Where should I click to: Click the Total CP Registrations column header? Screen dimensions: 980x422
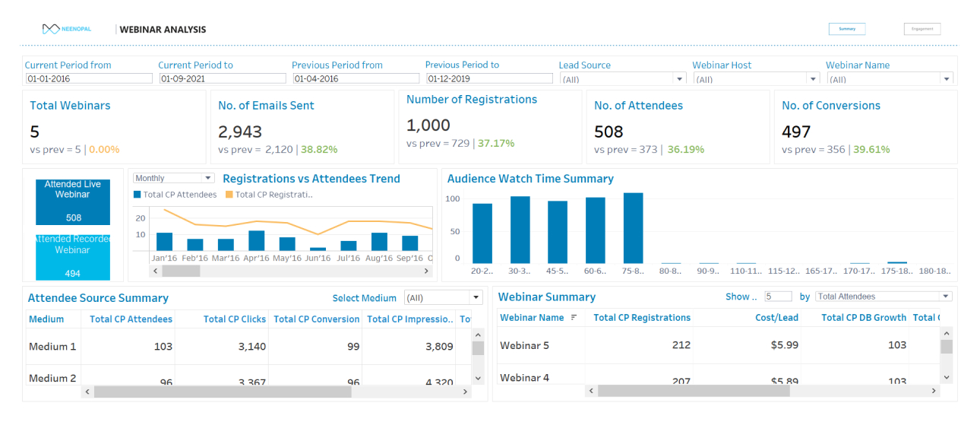tap(642, 318)
